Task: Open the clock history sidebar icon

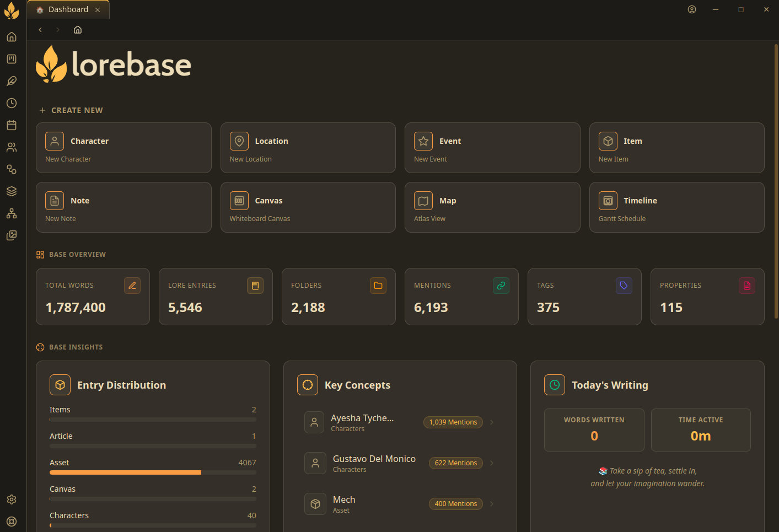Action: [x=12, y=103]
